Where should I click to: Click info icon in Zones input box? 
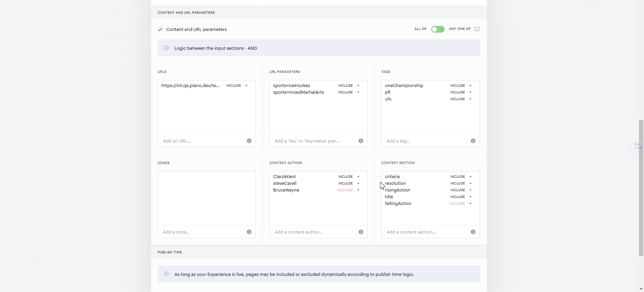click(x=249, y=232)
